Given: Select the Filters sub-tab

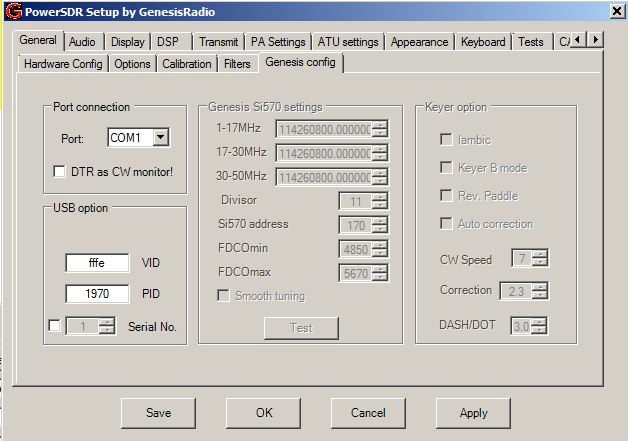Looking at the screenshot, I should click(237, 64).
